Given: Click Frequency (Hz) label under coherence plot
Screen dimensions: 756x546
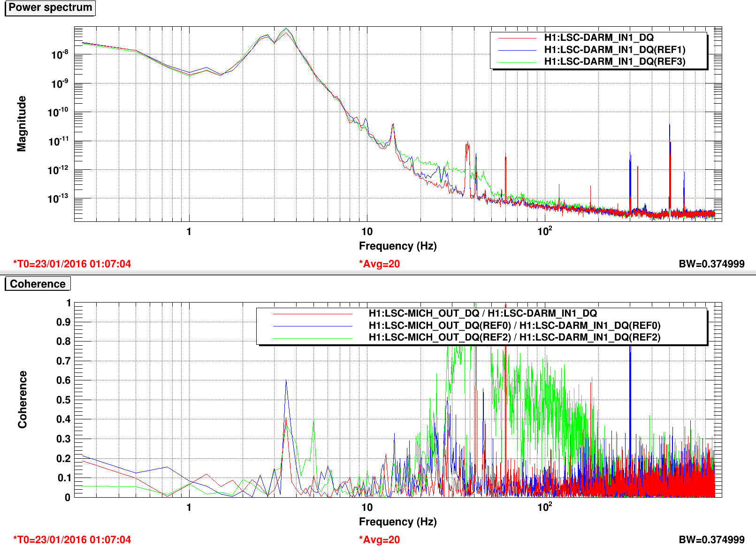Looking at the screenshot, I should [x=397, y=522].
